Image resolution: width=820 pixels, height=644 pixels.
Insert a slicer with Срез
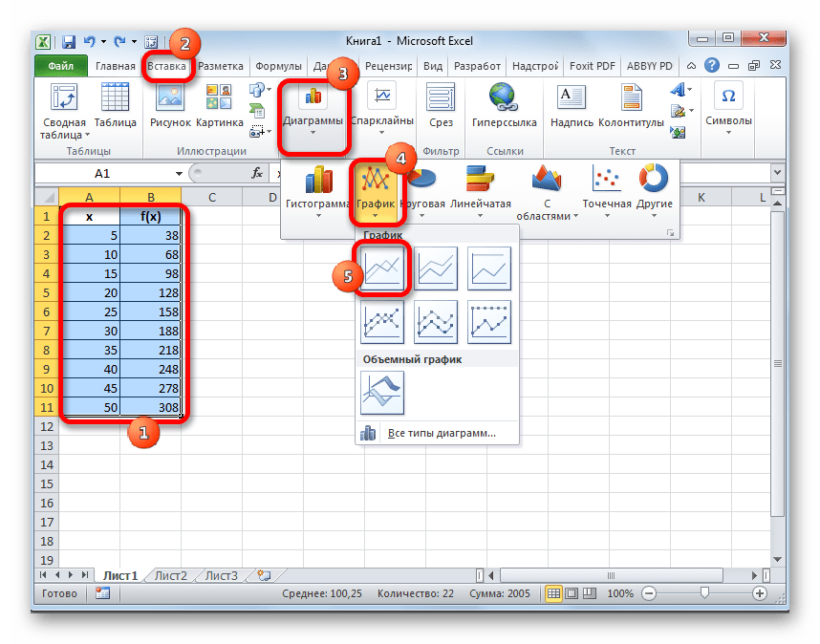[x=441, y=106]
